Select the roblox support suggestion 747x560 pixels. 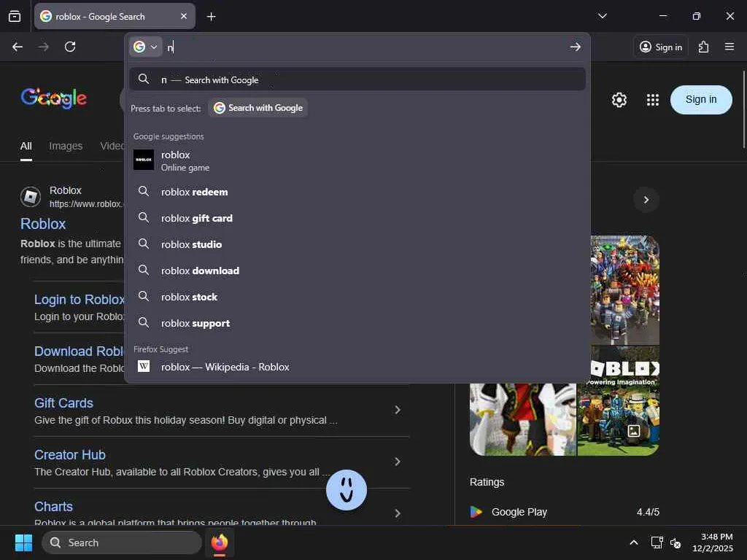[x=357, y=323]
